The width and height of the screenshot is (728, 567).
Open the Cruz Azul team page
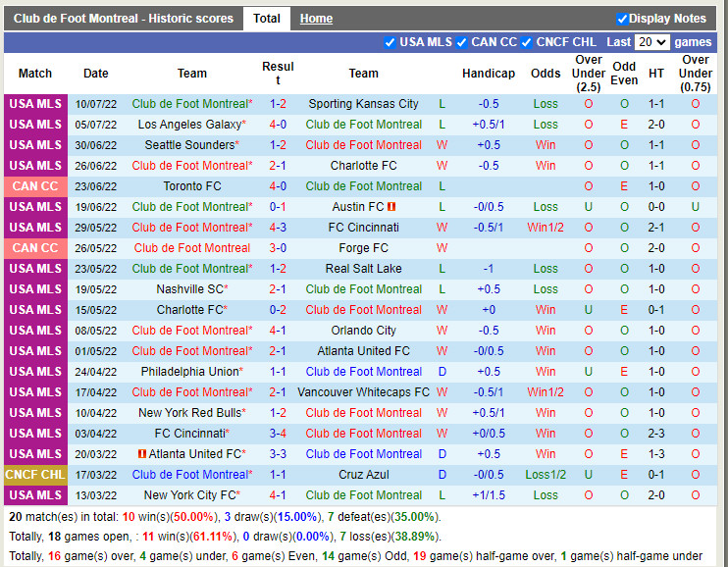[x=363, y=475]
